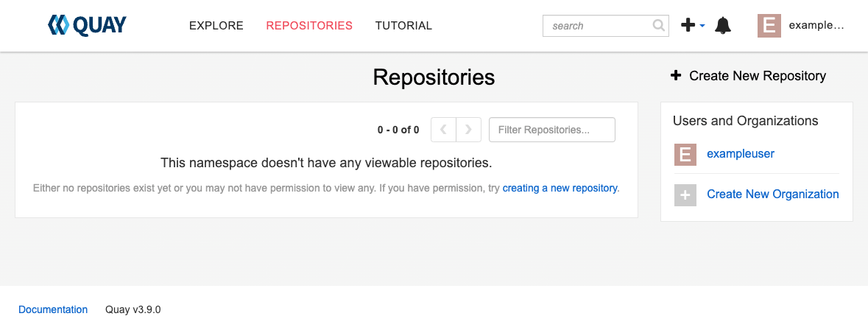Click the plus icon beside Create New Organization
The height and width of the screenshot is (333, 868).
click(x=685, y=194)
